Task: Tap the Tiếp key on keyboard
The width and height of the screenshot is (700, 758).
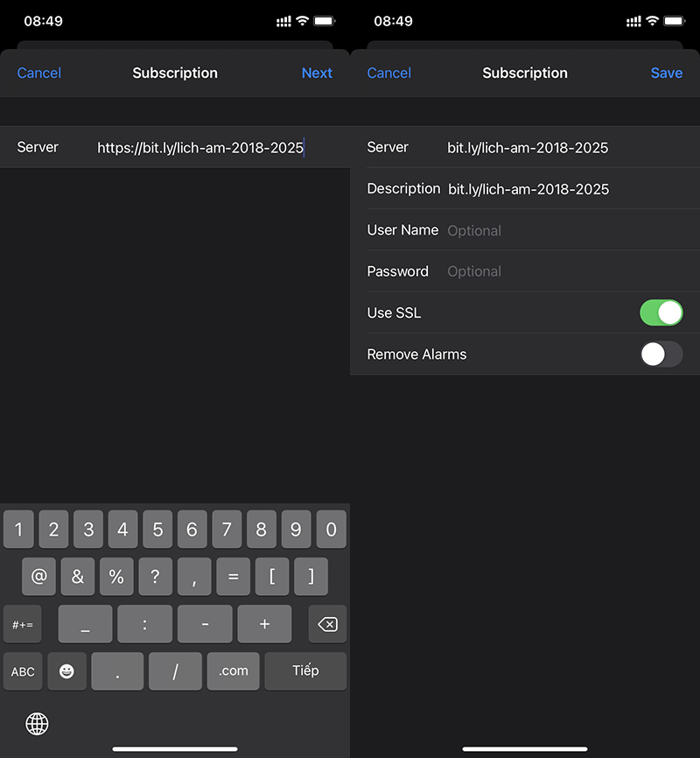Action: [305, 670]
